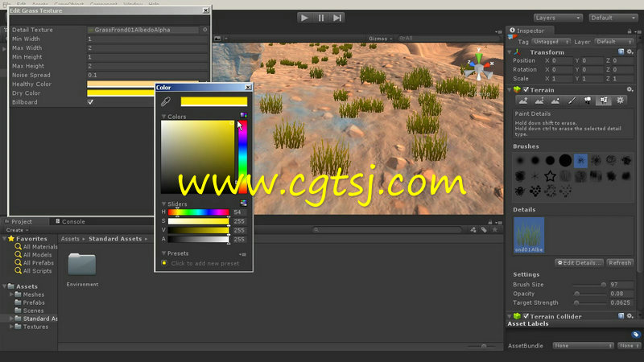Click the search by label icon
Screen dimensions: 644x362
click(484, 230)
